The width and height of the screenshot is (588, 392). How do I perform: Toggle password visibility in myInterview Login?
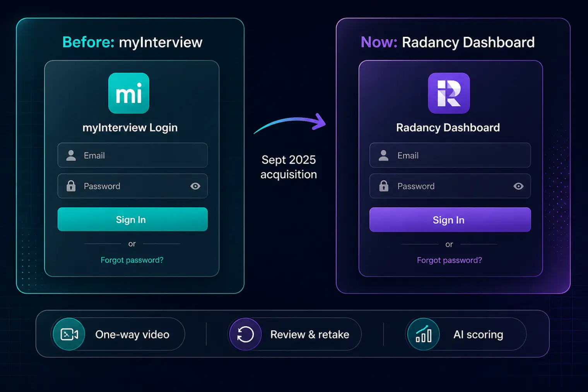click(x=195, y=186)
